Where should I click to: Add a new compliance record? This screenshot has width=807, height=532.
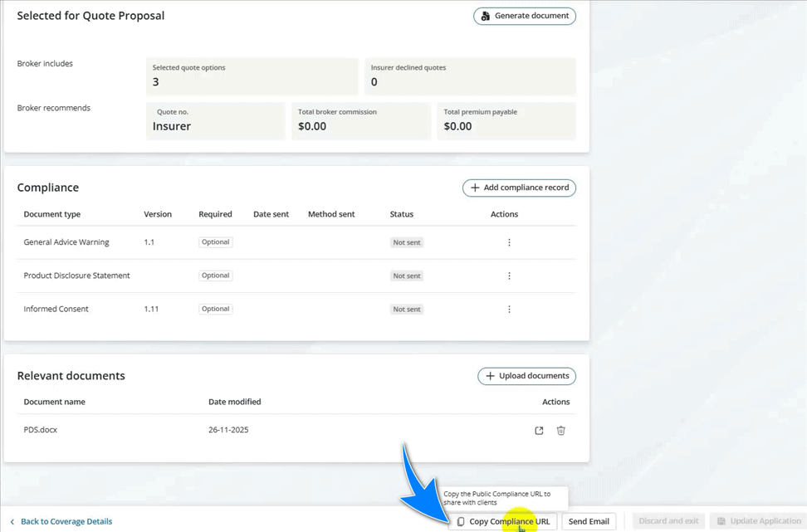coord(519,188)
